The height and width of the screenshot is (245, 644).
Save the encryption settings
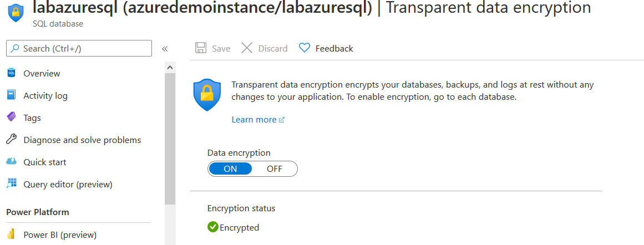tap(213, 48)
